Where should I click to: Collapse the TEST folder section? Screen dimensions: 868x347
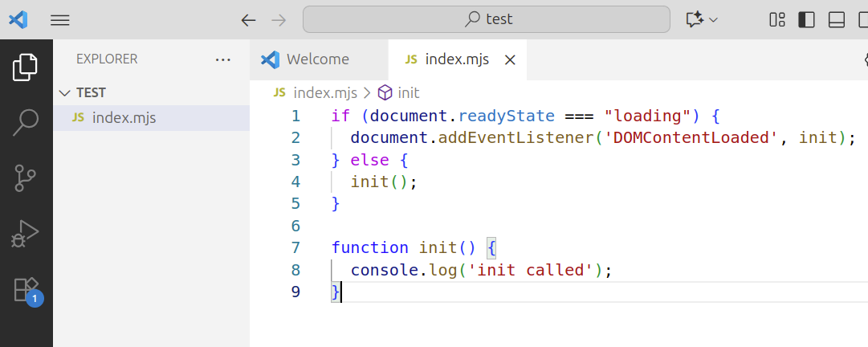[x=65, y=93]
